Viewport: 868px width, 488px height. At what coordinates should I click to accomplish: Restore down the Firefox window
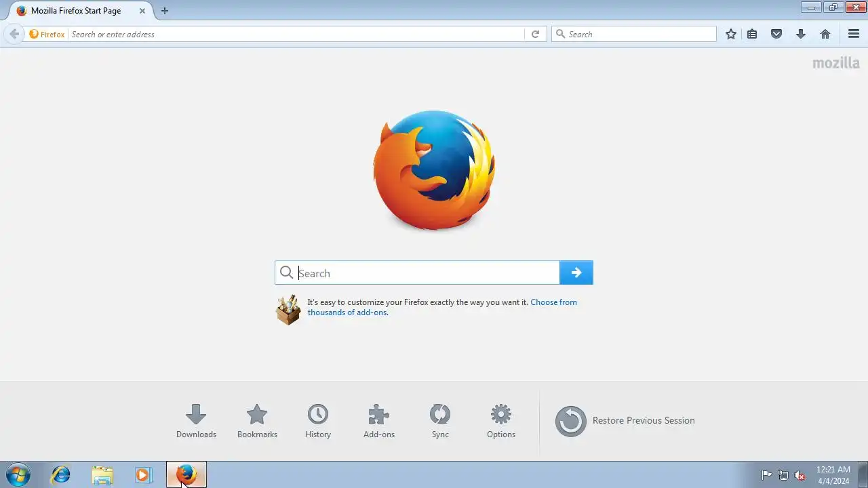pyautogui.click(x=832, y=7)
